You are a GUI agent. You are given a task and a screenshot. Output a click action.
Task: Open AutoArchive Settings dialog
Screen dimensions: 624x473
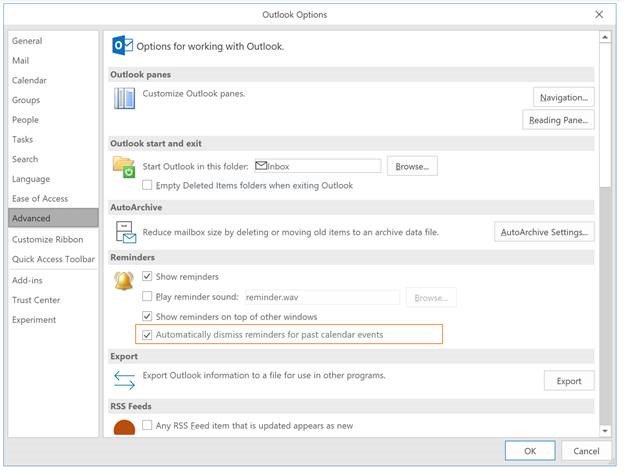[544, 232]
